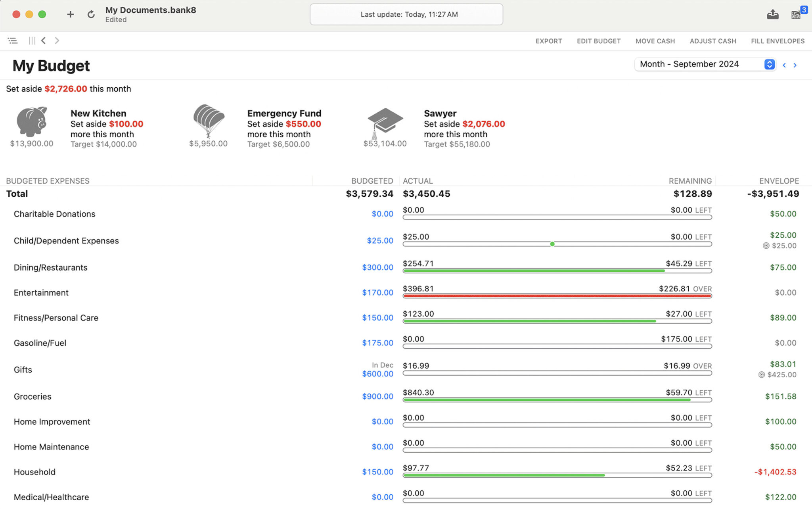Click the sync refresh icon

coord(91,14)
